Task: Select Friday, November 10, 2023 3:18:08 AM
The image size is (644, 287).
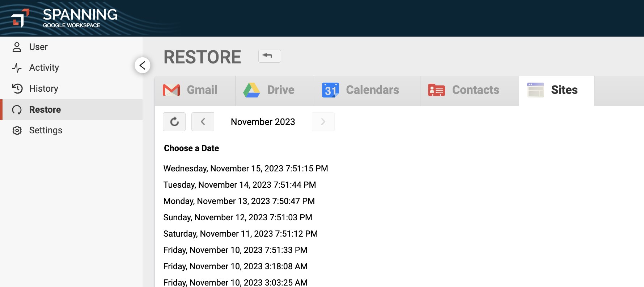Action: point(235,266)
